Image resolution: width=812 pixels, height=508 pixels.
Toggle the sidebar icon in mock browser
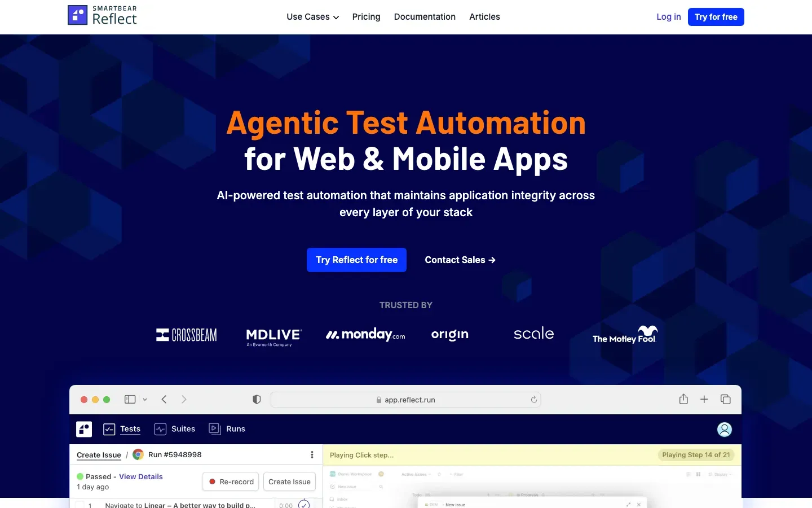point(130,399)
